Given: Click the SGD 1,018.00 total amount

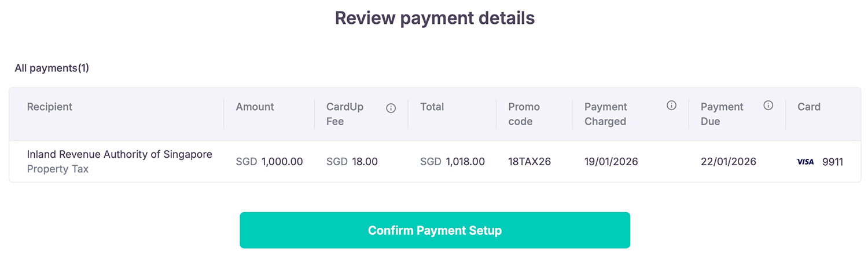Looking at the screenshot, I should [453, 162].
